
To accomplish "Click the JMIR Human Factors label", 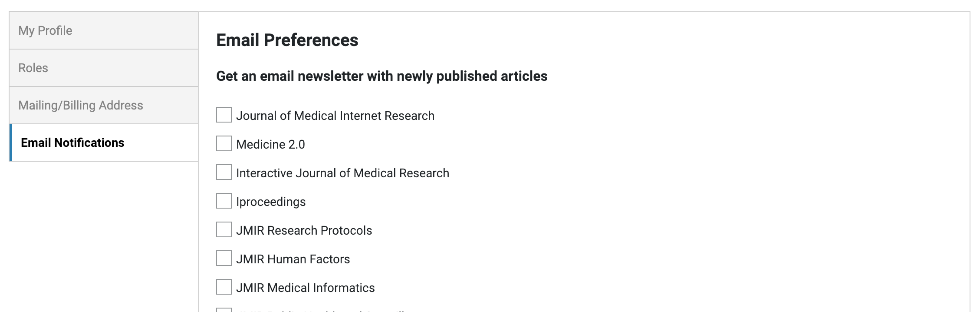I will tap(293, 259).
